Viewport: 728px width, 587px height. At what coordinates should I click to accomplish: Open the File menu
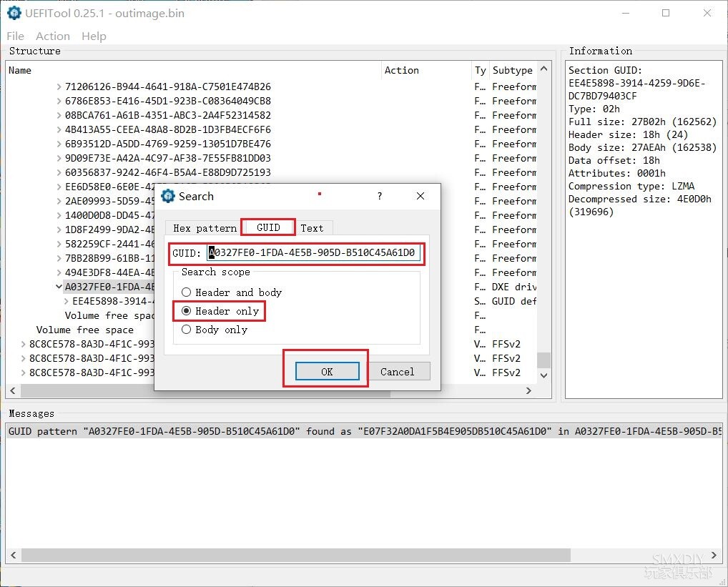[15, 36]
